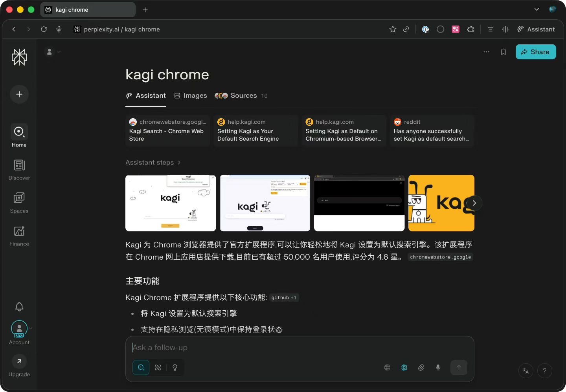566x392 pixels.
Task: Submit the follow-up with the arrow button
Action: [459, 368]
